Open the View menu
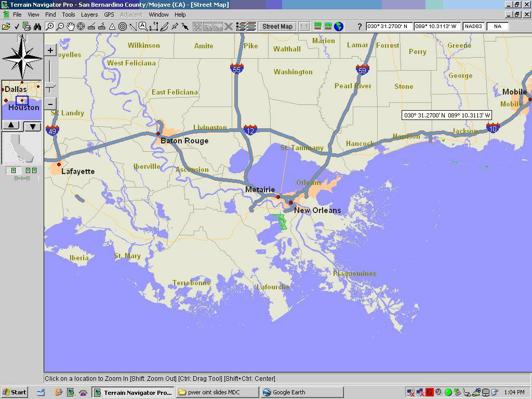This screenshot has width=532, height=399. [33, 15]
